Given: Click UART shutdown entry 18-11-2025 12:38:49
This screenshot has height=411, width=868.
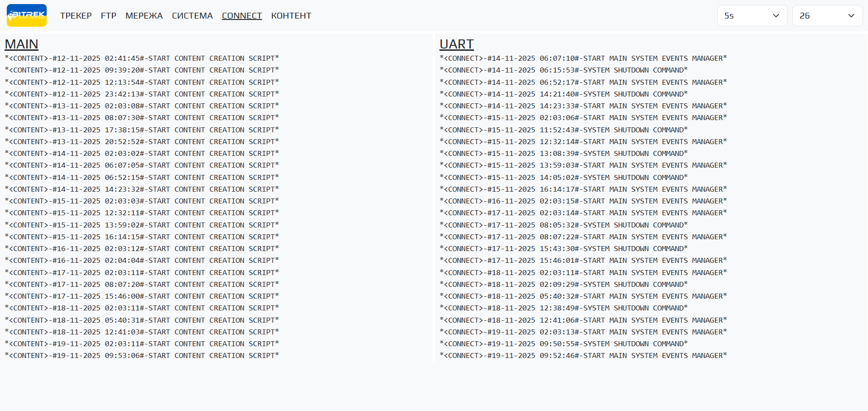Looking at the screenshot, I should [x=564, y=308].
